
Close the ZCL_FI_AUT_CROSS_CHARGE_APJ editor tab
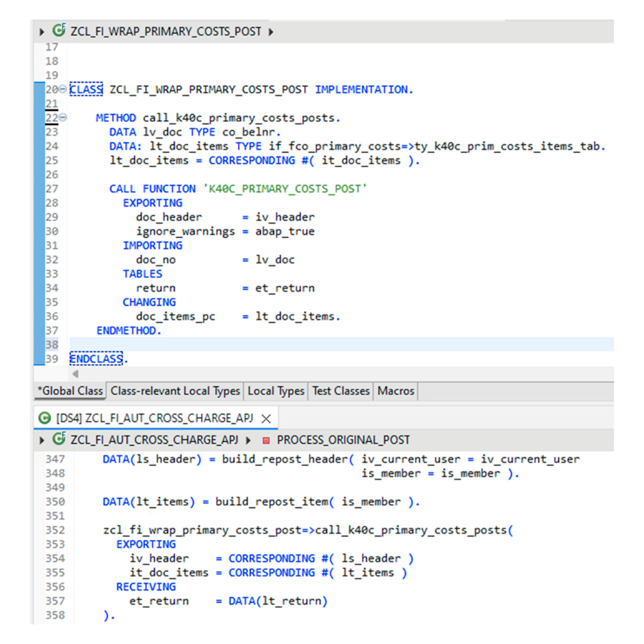click(266, 419)
